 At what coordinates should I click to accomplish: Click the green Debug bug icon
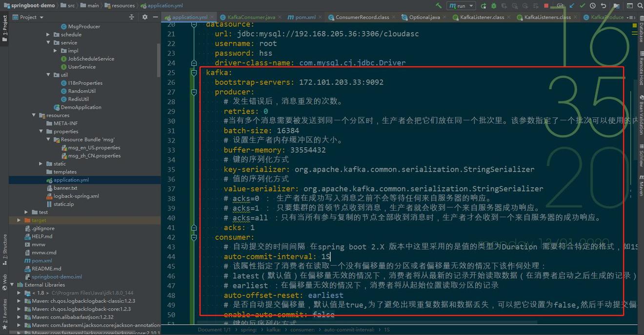point(493,6)
